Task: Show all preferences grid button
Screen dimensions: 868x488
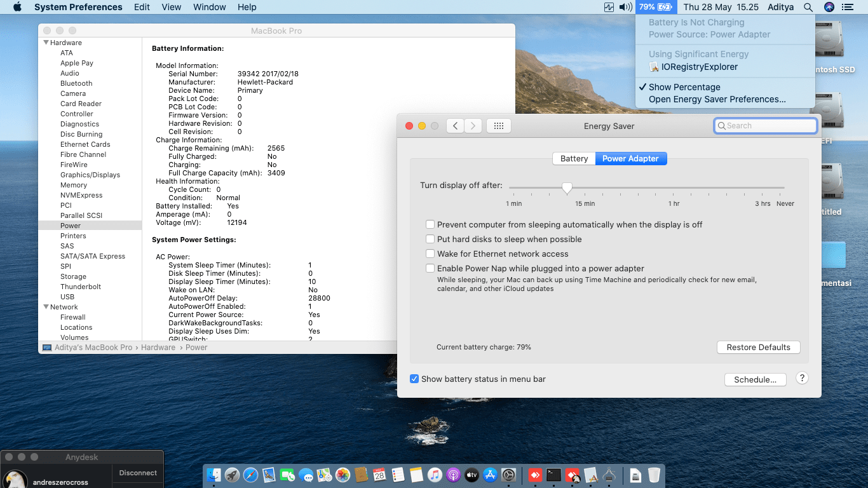Action: [499, 126]
